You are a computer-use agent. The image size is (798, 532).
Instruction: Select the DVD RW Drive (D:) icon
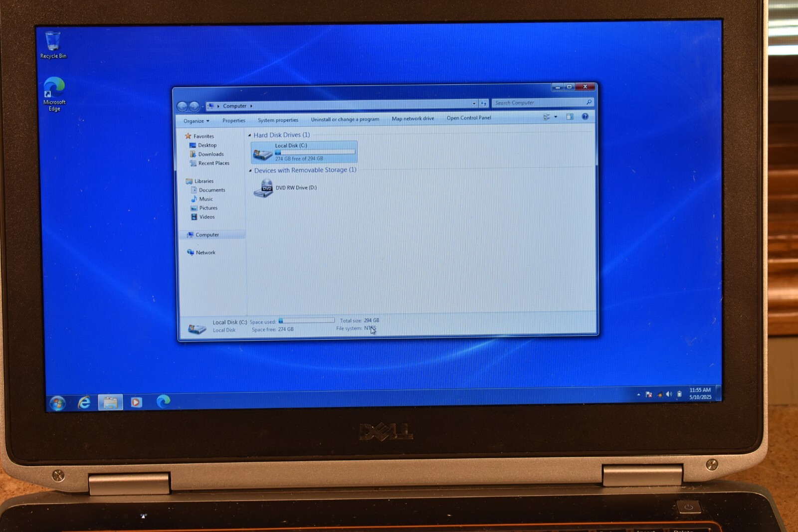(x=263, y=188)
